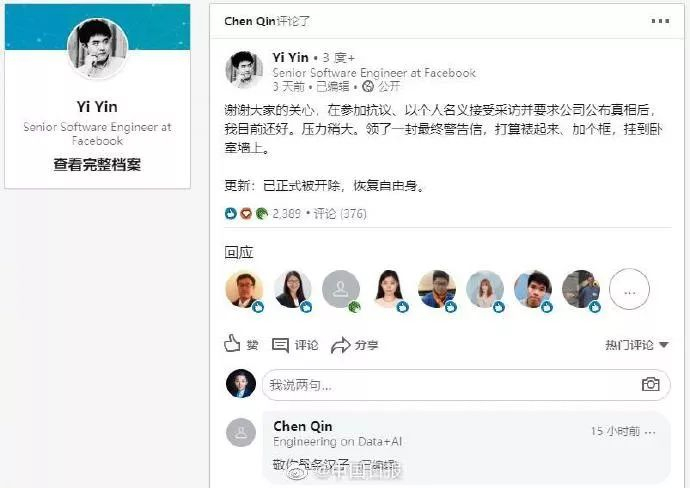The image size is (690, 488).
Task: Click the gray placeholder reactor avatar
Action: click(x=341, y=289)
